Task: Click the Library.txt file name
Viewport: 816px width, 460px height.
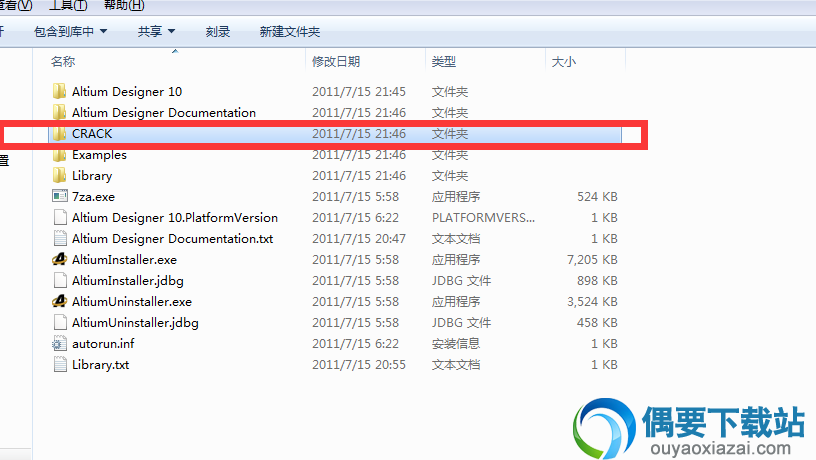Action: (100, 364)
